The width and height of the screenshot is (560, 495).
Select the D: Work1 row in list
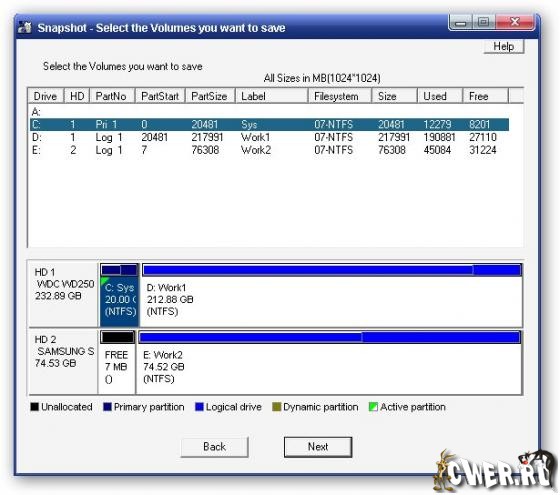[269, 138]
